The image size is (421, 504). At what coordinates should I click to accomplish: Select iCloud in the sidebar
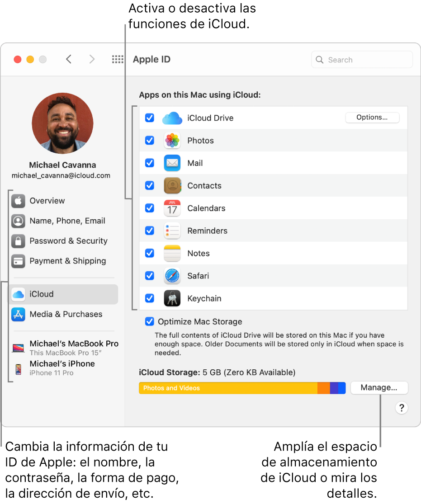click(x=64, y=294)
